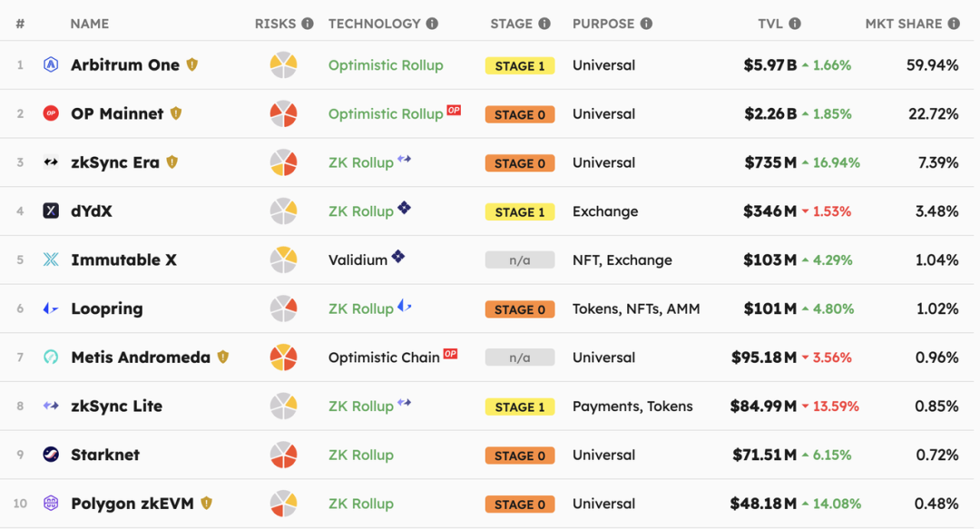Click the n/a stage badge for Immutable X
This screenshot has height=529, width=980.
pos(519,260)
